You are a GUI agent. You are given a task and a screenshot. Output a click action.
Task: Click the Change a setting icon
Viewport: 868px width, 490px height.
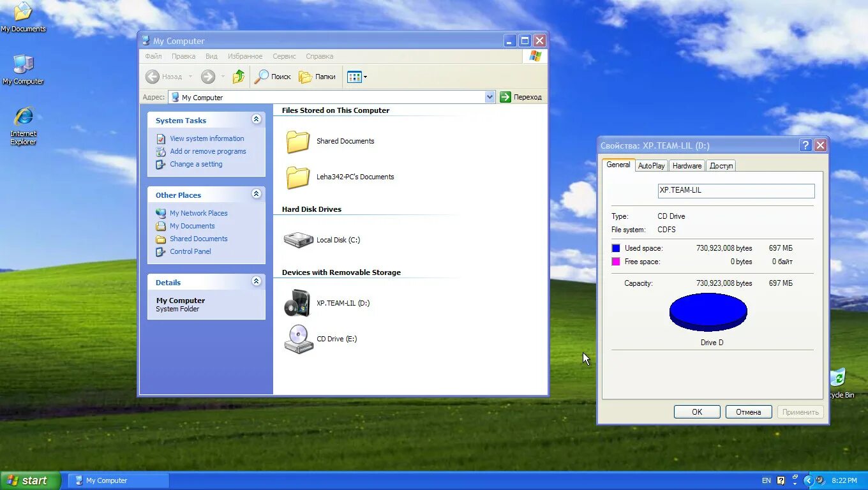coord(161,164)
